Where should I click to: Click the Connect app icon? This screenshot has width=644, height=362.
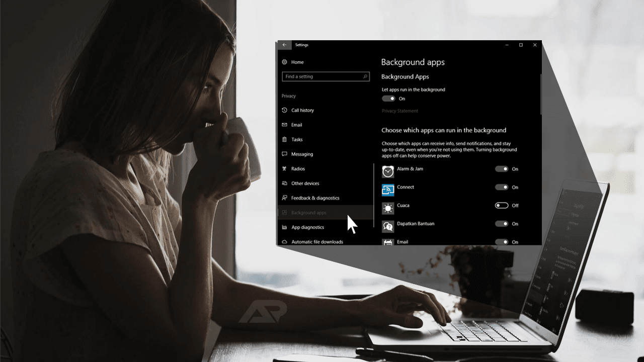(x=387, y=190)
